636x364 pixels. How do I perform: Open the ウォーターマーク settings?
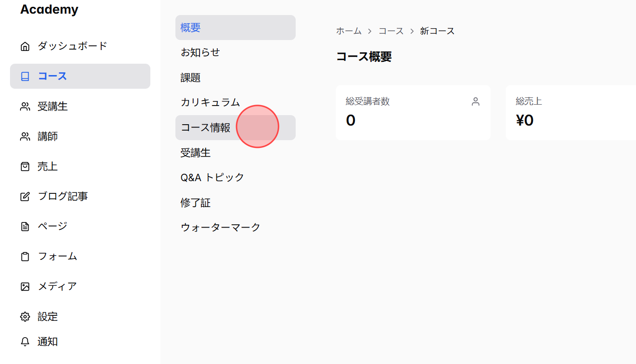(x=220, y=227)
